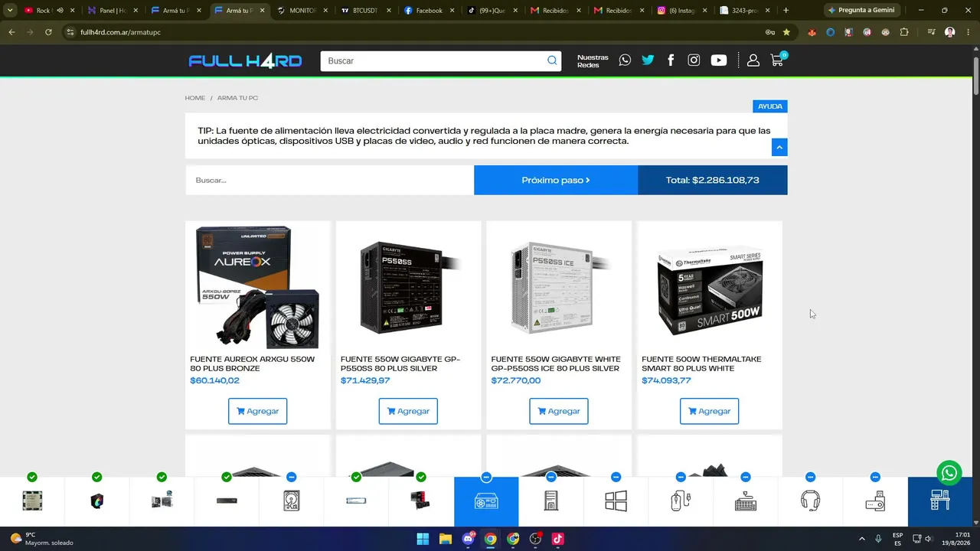This screenshot has width=980, height=551.
Task: Open the hard disk drive step
Action: click(291, 501)
